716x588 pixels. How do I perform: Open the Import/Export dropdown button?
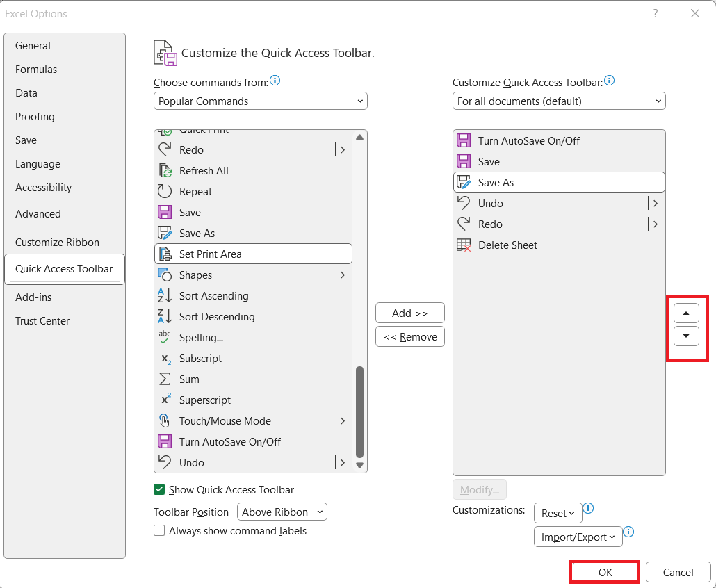click(578, 537)
